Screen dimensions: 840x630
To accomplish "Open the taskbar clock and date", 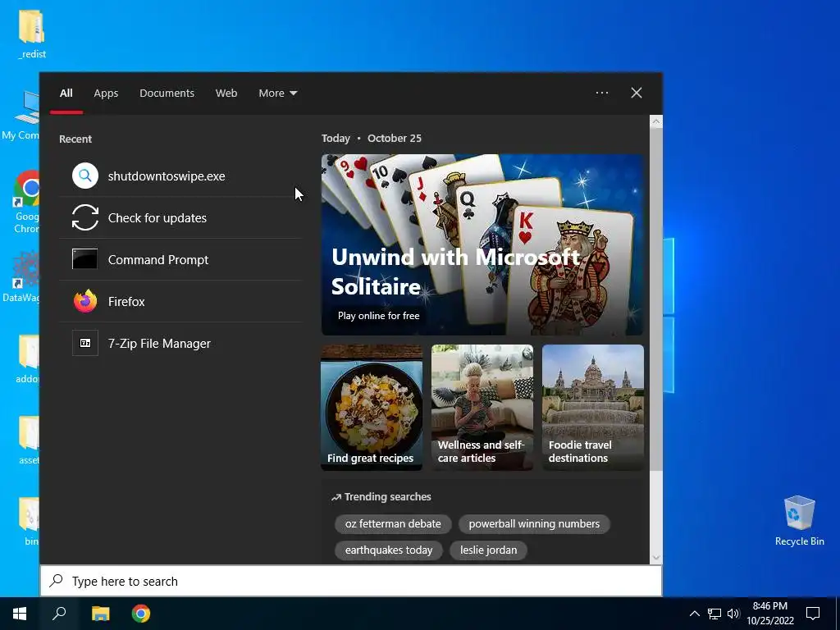I will 769,614.
